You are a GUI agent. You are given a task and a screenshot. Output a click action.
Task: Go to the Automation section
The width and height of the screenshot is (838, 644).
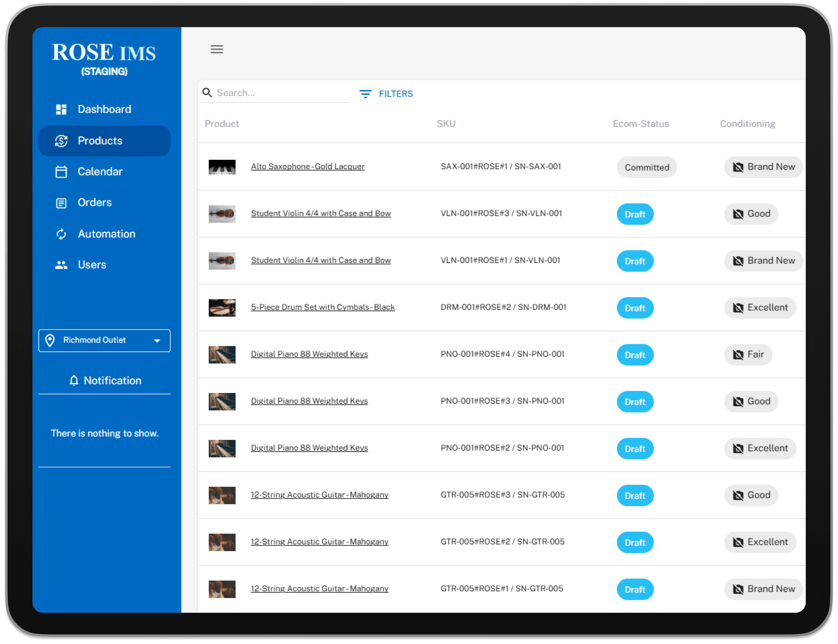(106, 234)
